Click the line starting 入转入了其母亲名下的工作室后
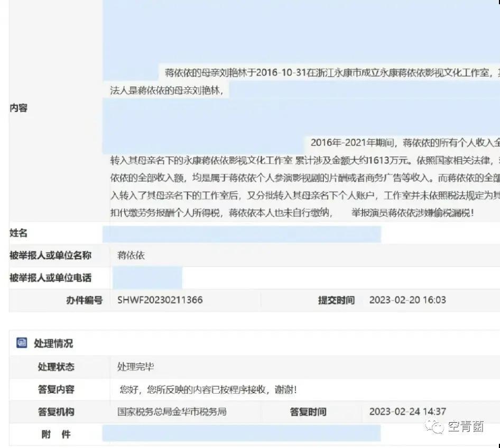500x448 pixels. point(305,195)
